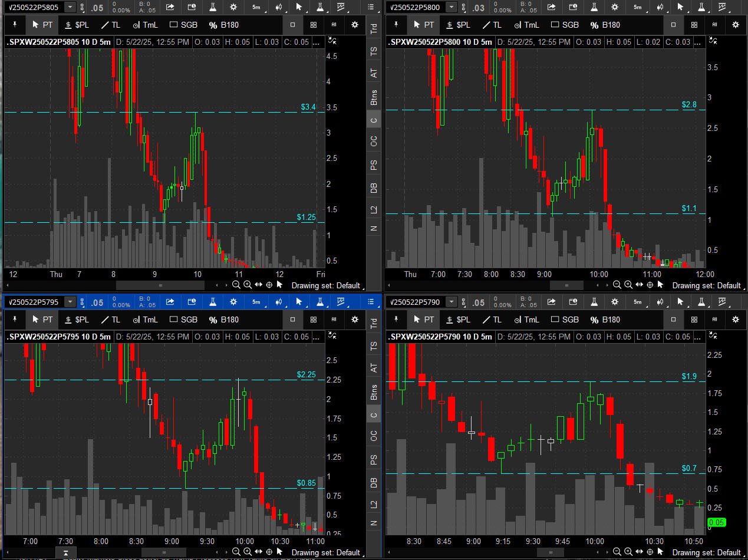Expand the Drawing set: Default menu under the P5800 chart

click(706, 285)
